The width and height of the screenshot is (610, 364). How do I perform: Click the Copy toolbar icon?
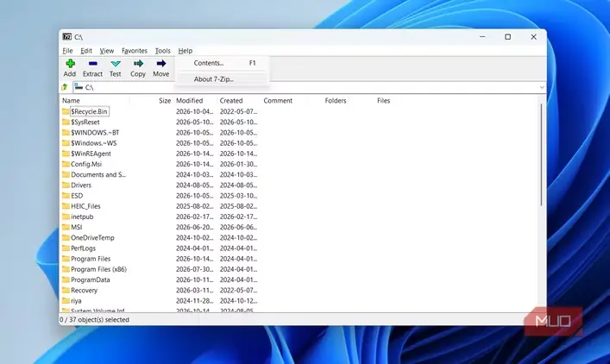[x=138, y=63]
